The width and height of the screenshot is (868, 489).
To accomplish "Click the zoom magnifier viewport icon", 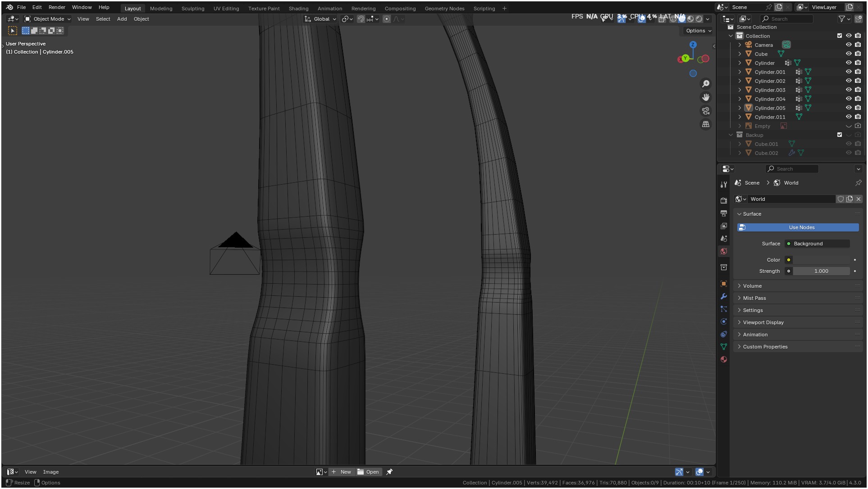I will click(x=706, y=84).
